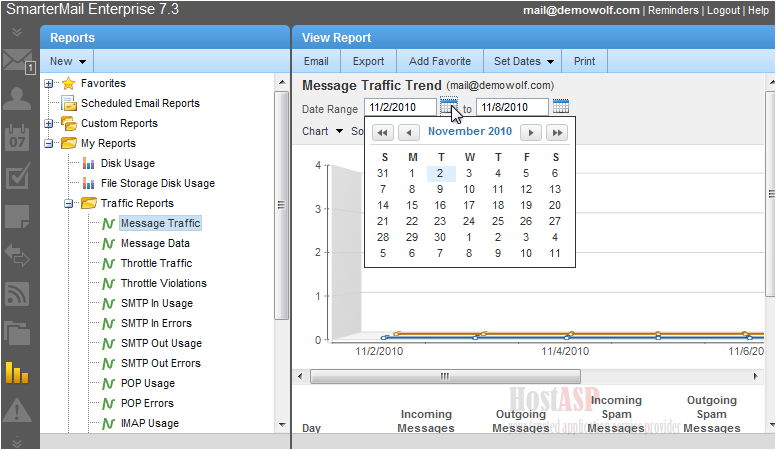The image size is (776, 450).
Task: Collapse the My Reports tree node
Action: click(x=48, y=144)
